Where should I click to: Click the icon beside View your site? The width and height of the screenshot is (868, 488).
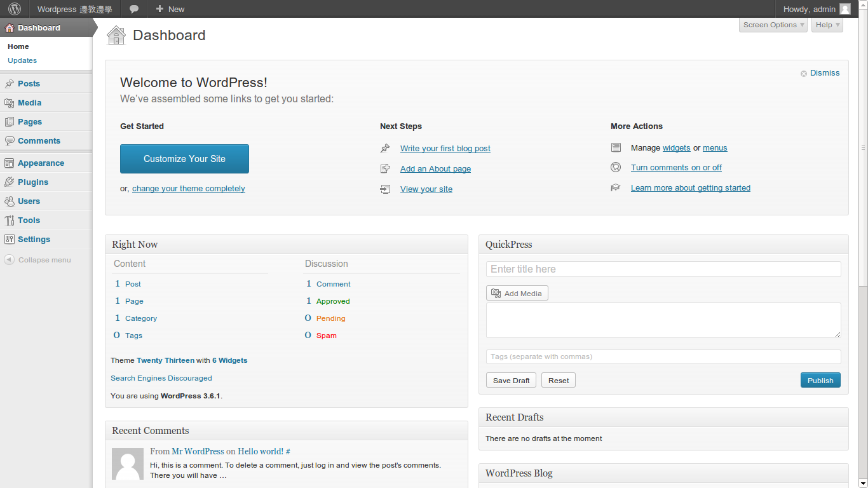[x=385, y=189]
